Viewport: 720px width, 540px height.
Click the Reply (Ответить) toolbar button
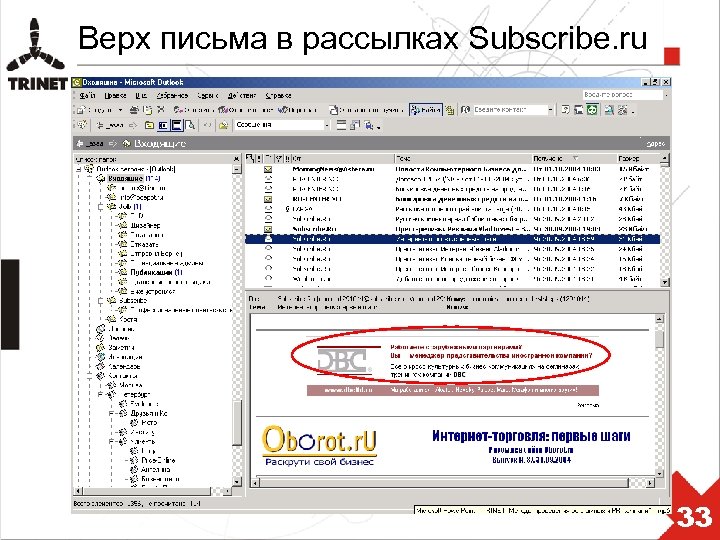193,110
